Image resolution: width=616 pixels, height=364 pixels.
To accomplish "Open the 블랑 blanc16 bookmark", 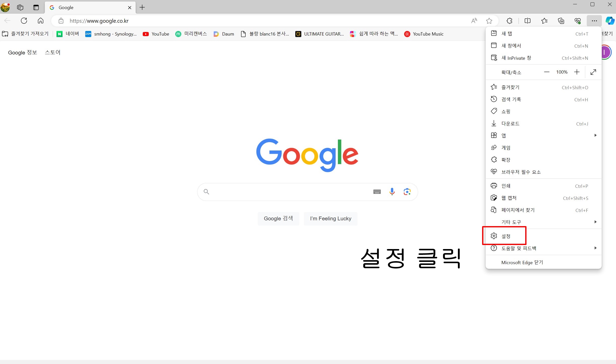I will (265, 34).
